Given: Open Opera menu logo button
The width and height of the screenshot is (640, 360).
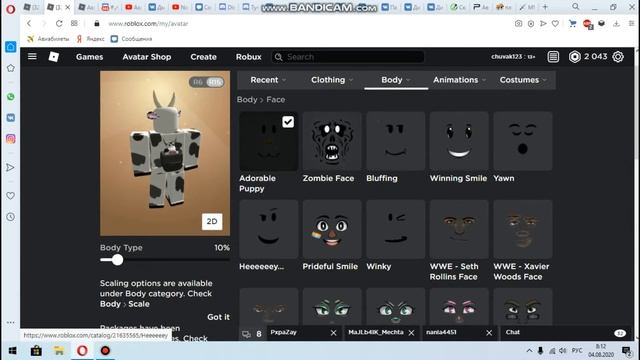Looking at the screenshot, I should click(x=10, y=9).
